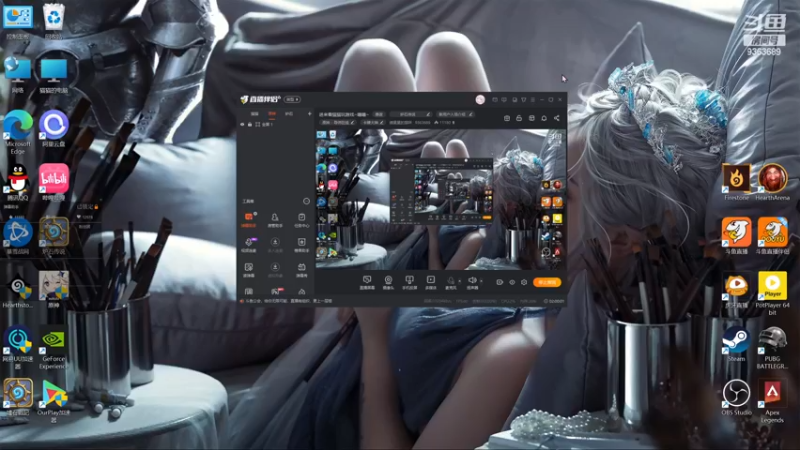Launch Microsoft Edge from desktop
The height and width of the screenshot is (450, 800).
[x=18, y=132]
